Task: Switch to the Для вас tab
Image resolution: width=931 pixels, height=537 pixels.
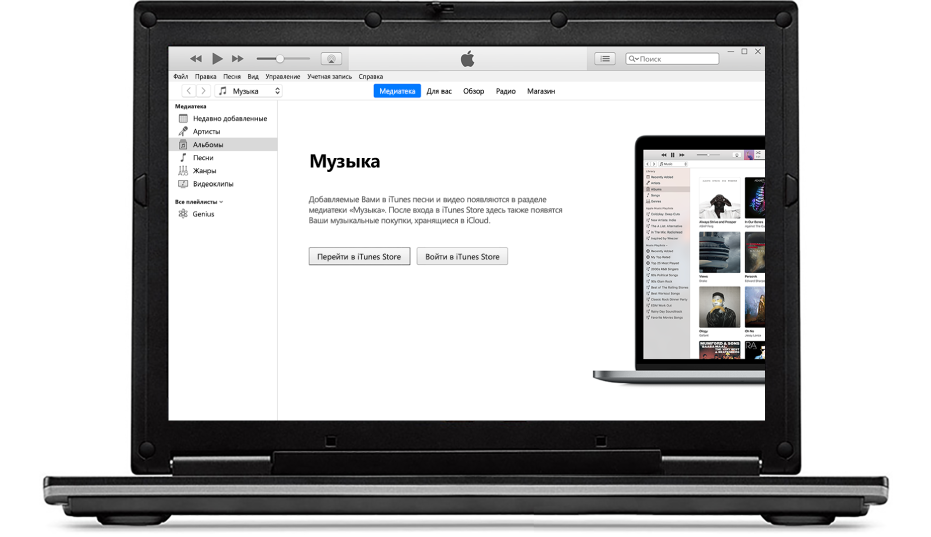Action: tap(439, 91)
